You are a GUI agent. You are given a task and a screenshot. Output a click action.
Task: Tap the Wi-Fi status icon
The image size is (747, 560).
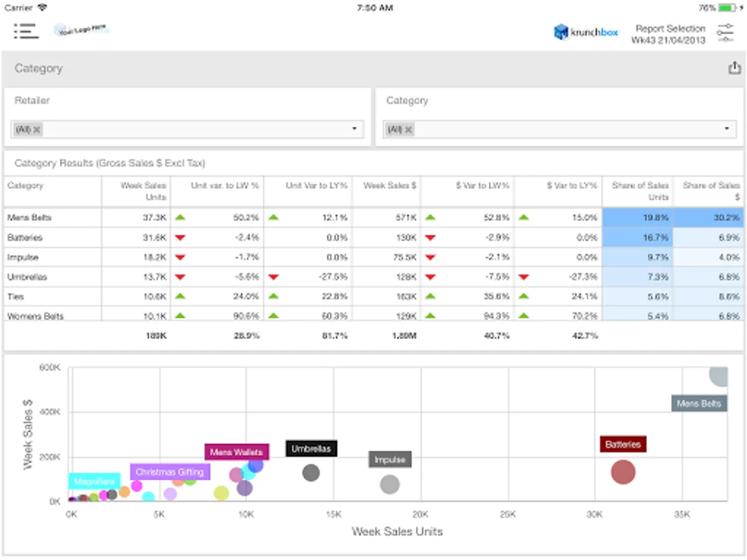42,7
